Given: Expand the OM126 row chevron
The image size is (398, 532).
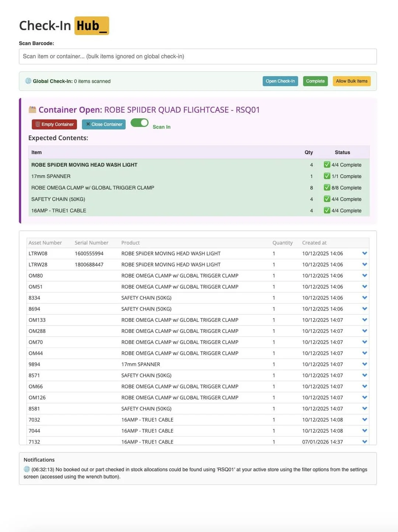Looking at the screenshot, I should click(x=364, y=397).
